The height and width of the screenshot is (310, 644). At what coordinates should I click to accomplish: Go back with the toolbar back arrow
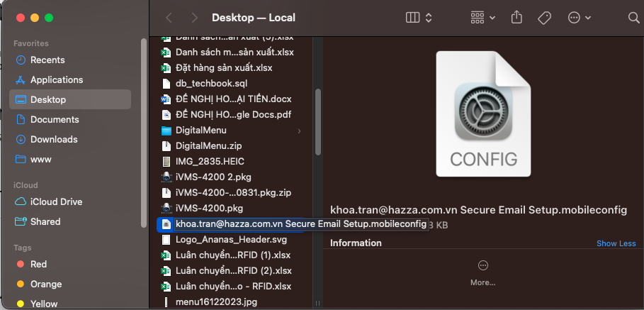[169, 18]
